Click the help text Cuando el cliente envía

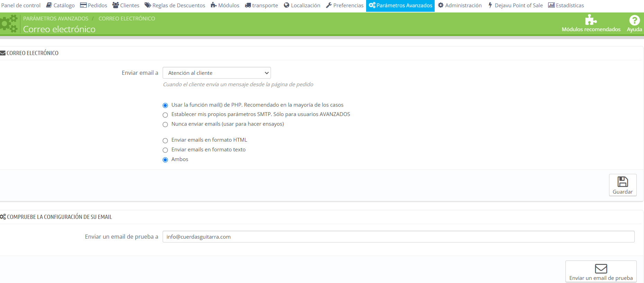pos(238,85)
